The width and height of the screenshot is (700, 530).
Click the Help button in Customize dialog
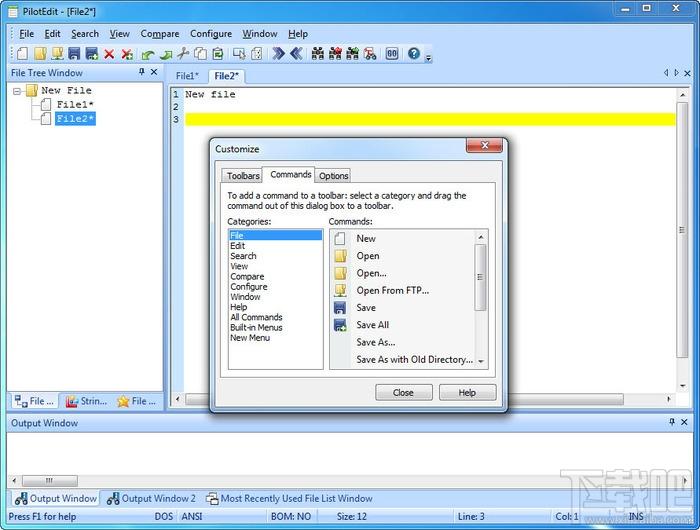pos(467,392)
